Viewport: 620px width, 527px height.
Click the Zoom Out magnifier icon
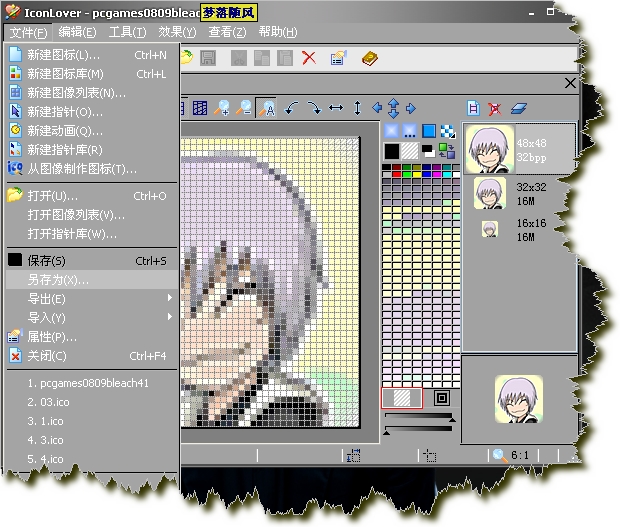(244, 108)
